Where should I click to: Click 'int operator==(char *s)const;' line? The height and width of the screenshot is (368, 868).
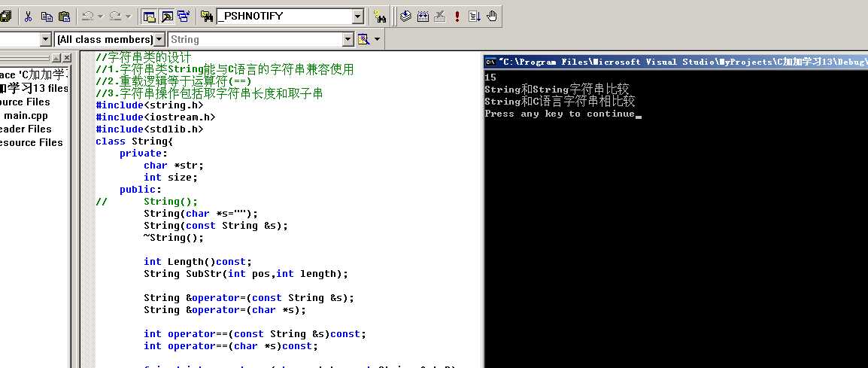(231, 346)
